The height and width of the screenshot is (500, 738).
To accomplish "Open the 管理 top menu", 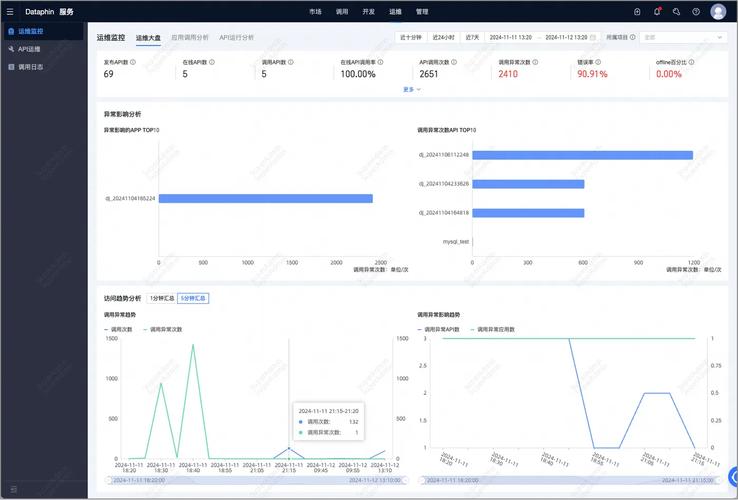I will [x=422, y=12].
